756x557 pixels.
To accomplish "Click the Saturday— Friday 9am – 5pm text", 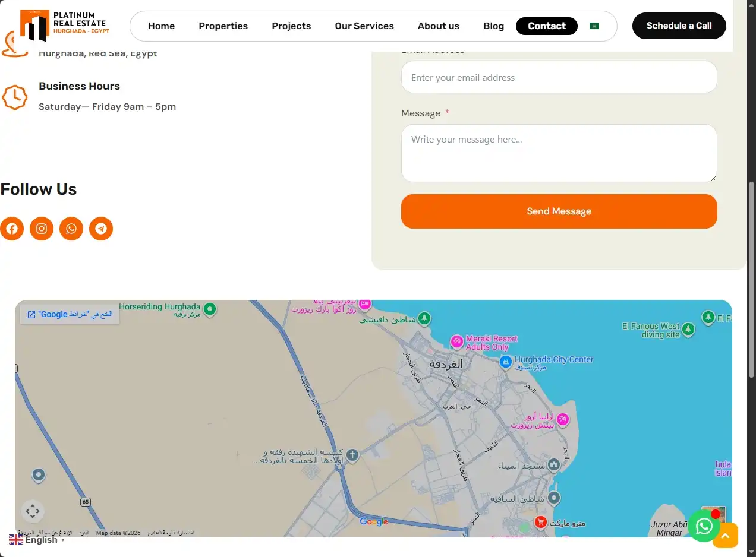I will tap(107, 107).
